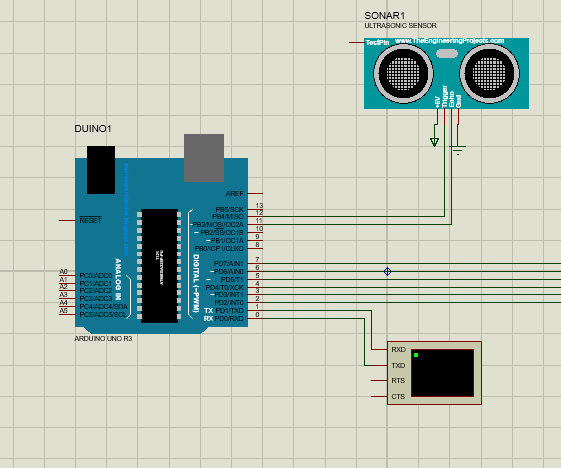Viewport: 561px width, 468px height.
Task: Click the www.TheEngineeringProjects.com link on sensor
Action: [x=449, y=41]
